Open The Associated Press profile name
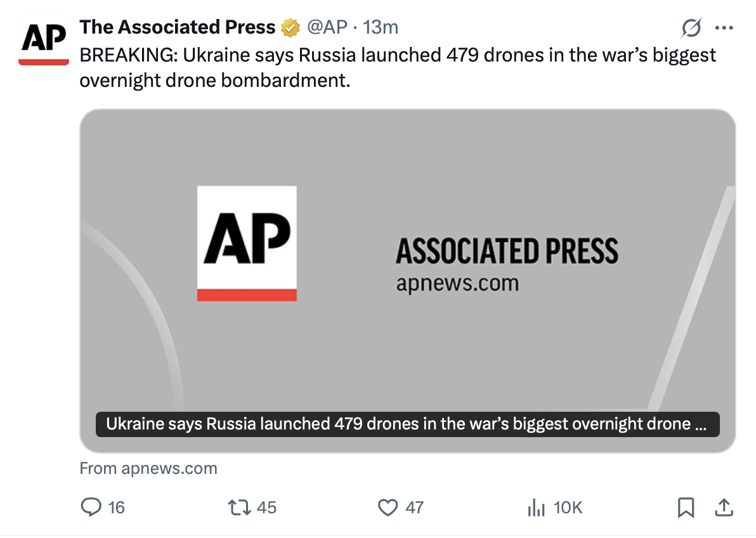 [x=178, y=27]
